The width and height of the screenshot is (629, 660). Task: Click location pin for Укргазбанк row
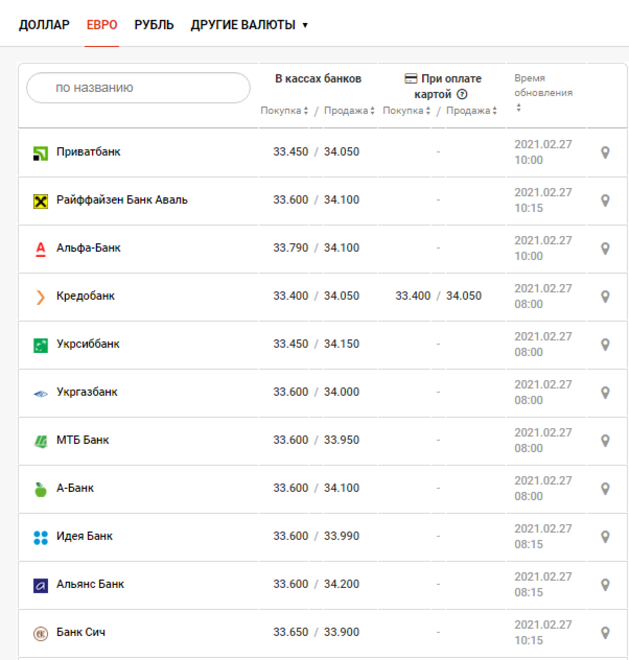[x=605, y=392]
